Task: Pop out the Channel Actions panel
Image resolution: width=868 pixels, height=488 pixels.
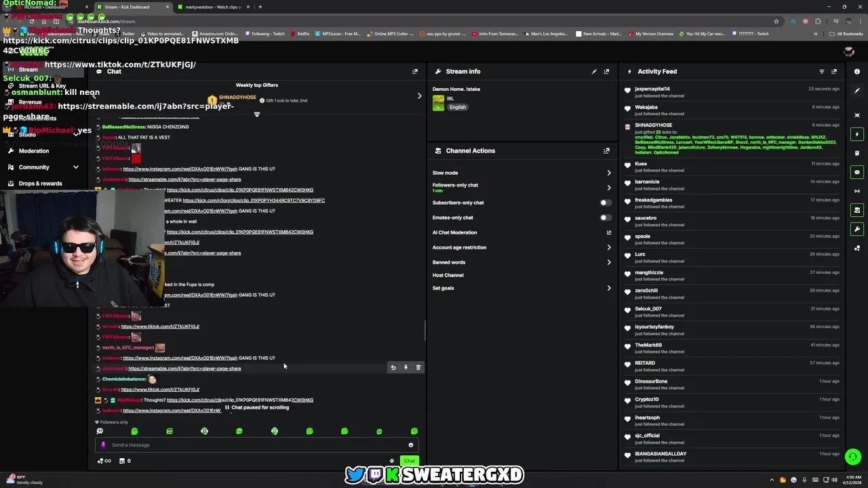Action: point(606,150)
